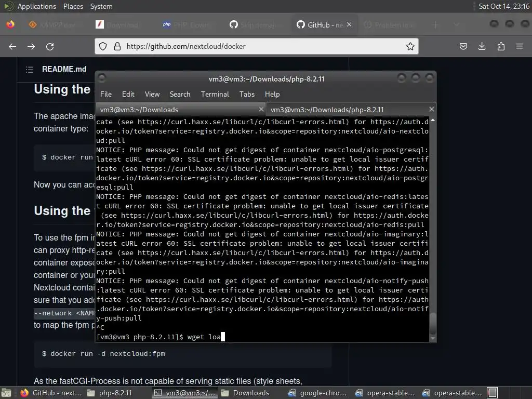Go back in Firefox history
Viewport: 532px width, 399px height.
click(12, 46)
